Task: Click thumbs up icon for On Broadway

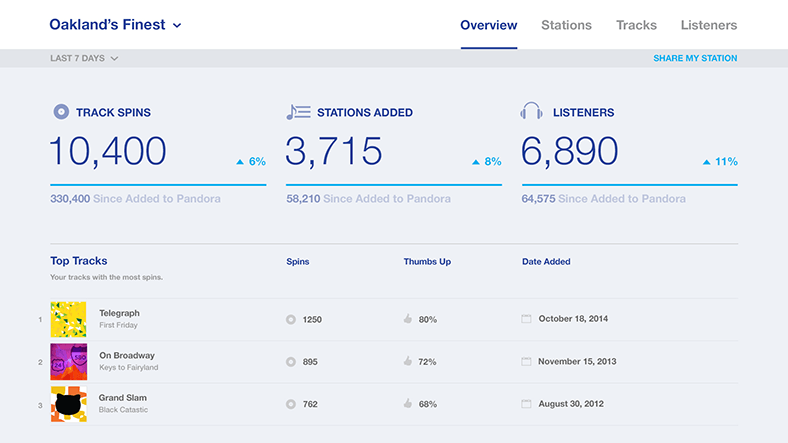Action: pos(408,362)
